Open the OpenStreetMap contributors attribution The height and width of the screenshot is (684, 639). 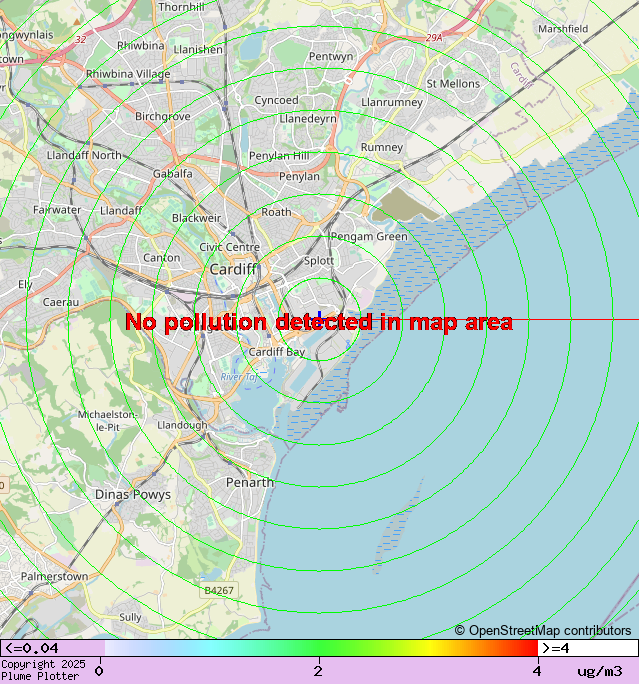pos(543,630)
